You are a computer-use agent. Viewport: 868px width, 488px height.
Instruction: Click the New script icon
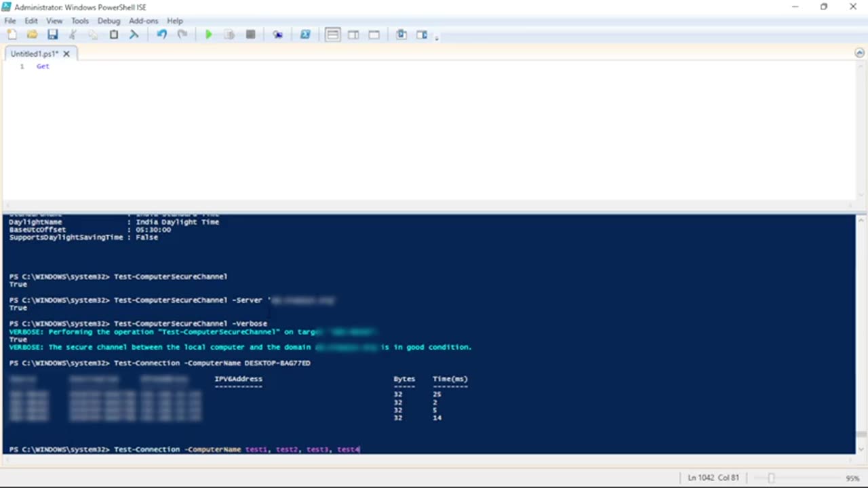tap(12, 35)
